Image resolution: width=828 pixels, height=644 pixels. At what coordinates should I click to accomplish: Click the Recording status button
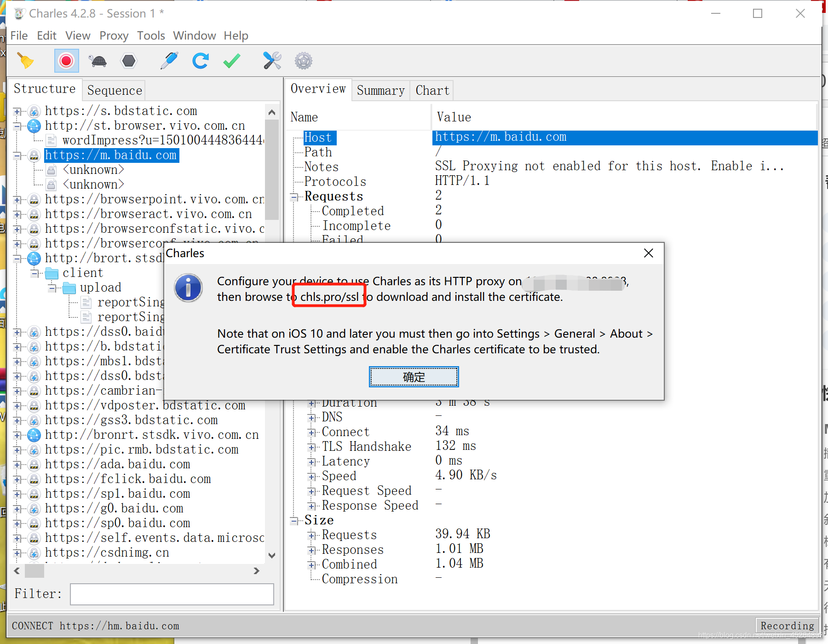click(x=787, y=626)
